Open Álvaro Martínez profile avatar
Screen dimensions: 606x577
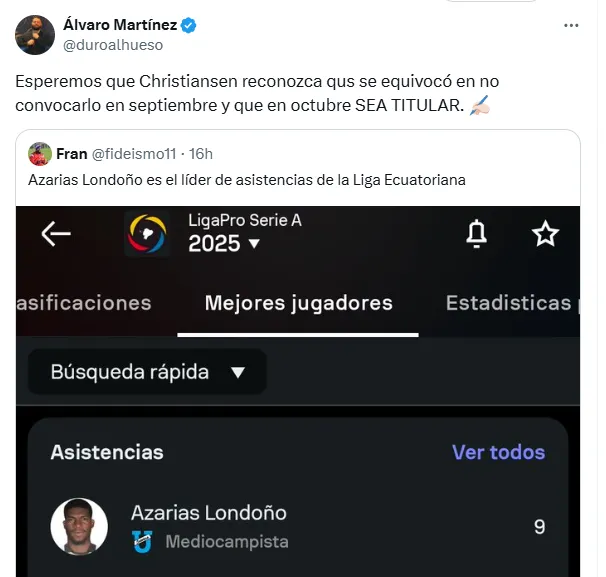(x=35, y=35)
